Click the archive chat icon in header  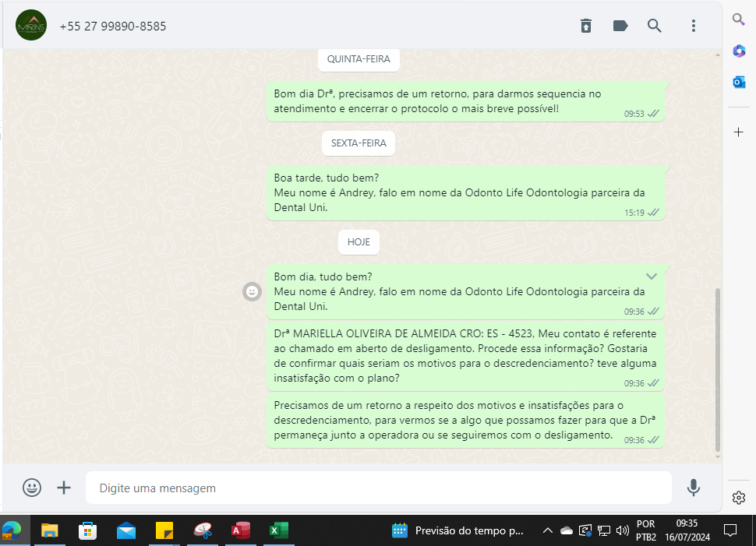pos(586,26)
